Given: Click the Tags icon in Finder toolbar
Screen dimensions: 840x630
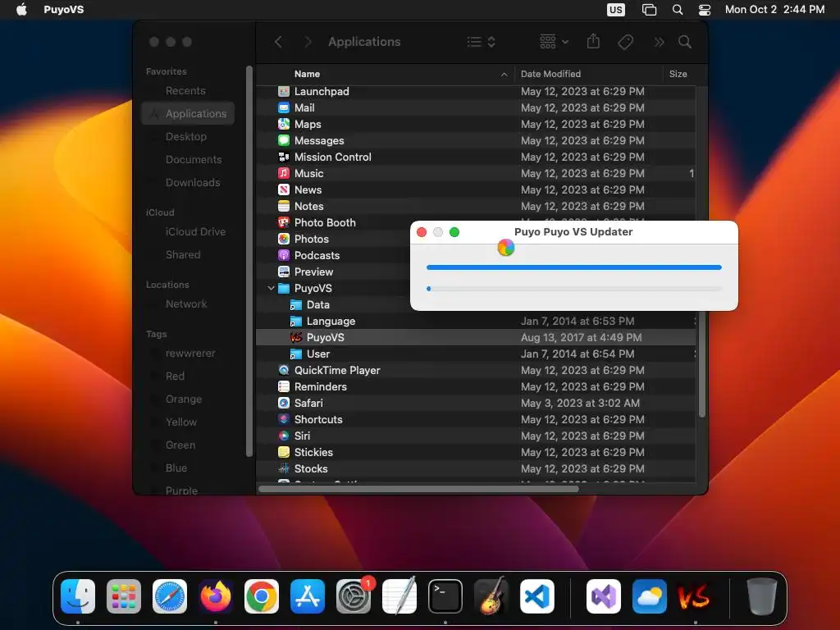Looking at the screenshot, I should point(625,42).
